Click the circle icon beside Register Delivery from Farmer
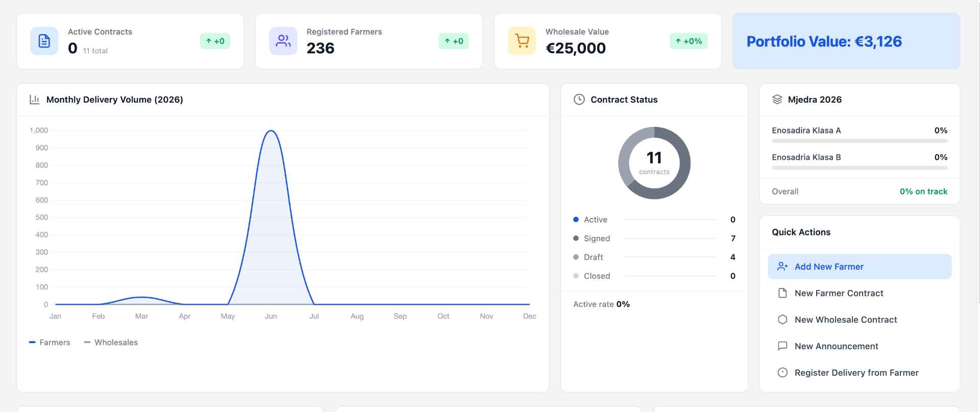 click(782, 373)
